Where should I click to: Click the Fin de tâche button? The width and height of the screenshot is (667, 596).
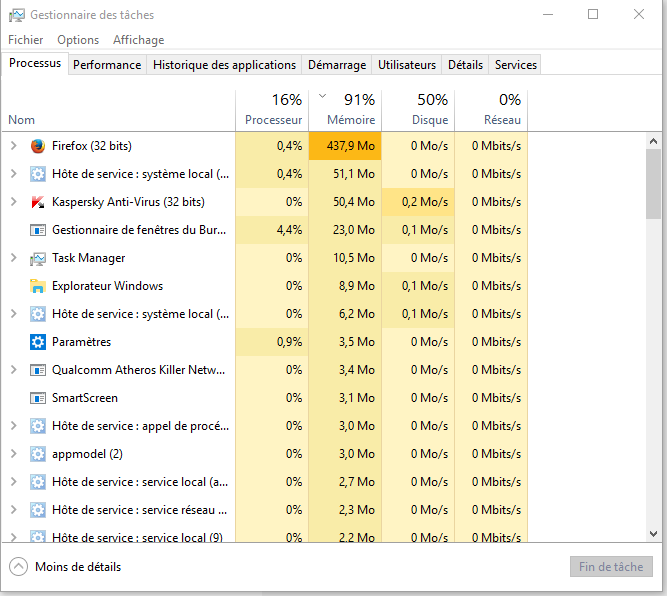(x=610, y=567)
